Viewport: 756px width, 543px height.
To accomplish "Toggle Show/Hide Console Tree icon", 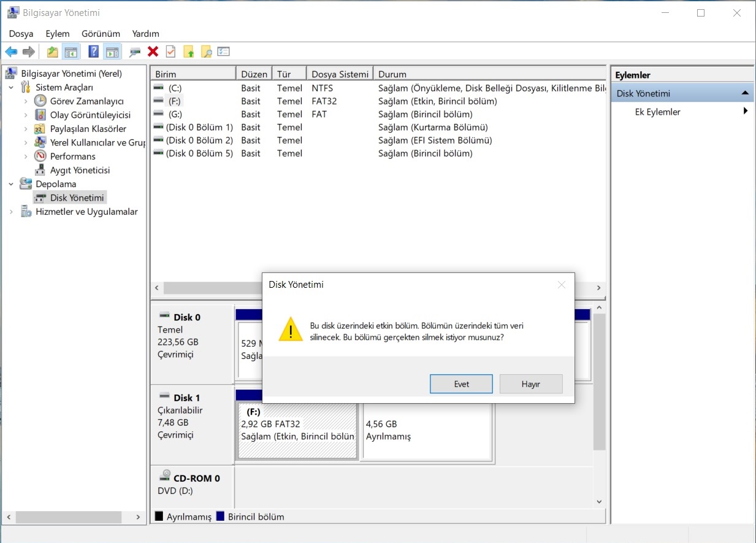I will coord(71,52).
